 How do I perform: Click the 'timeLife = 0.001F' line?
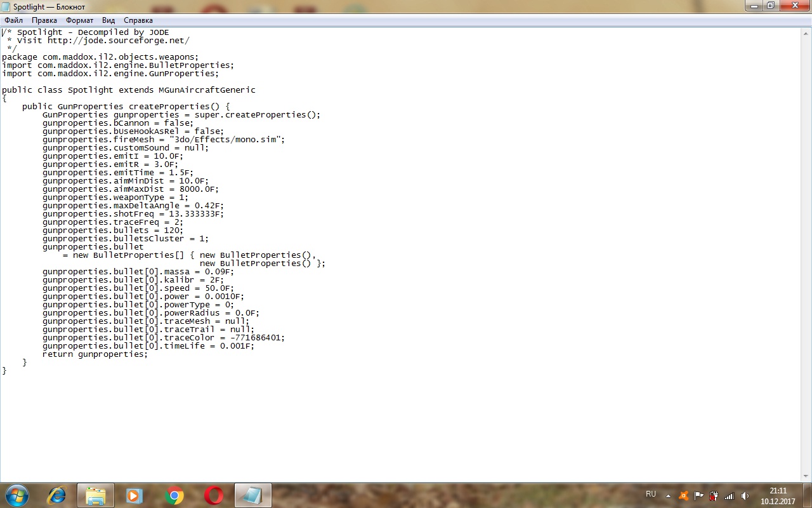click(148, 345)
